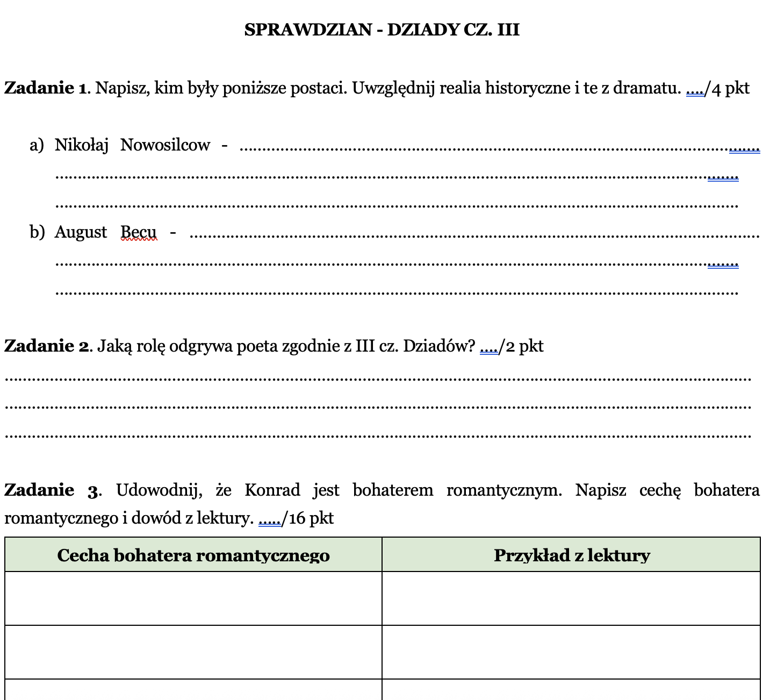
Task: Click second-row empty cell under "Przykład z lektury"
Action: point(571,652)
